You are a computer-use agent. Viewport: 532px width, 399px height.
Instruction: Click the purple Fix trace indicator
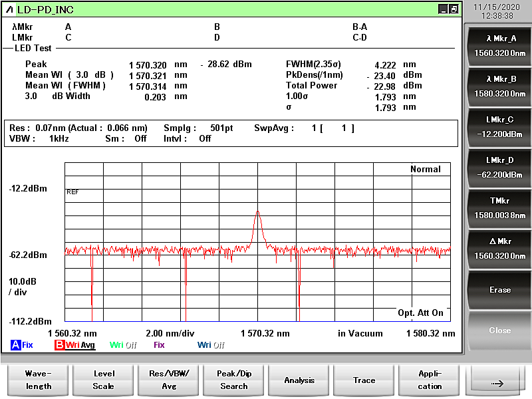click(159, 345)
